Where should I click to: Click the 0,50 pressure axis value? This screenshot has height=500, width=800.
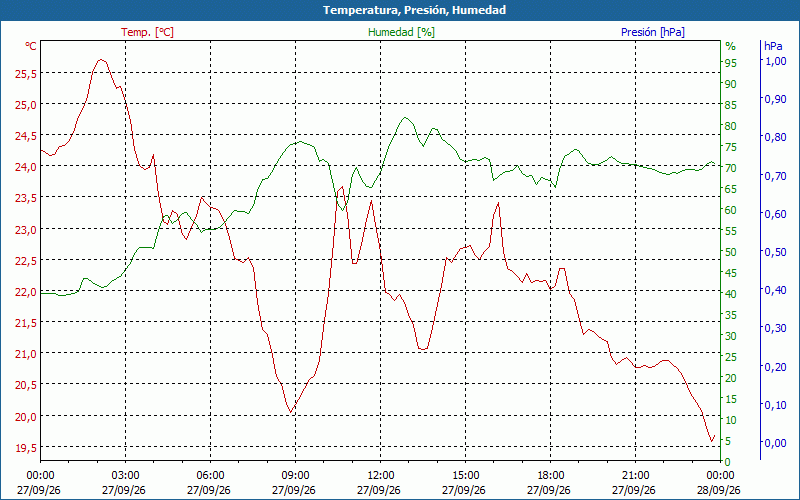coord(776,252)
